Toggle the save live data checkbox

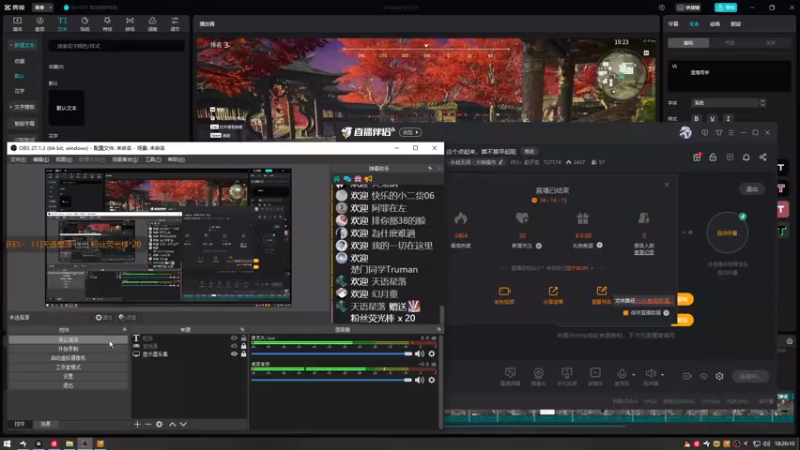(626, 313)
